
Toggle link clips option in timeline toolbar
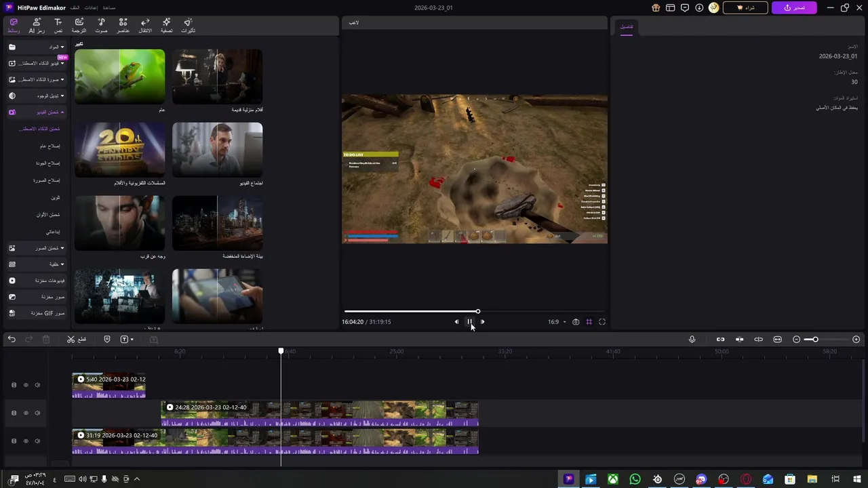point(720,339)
